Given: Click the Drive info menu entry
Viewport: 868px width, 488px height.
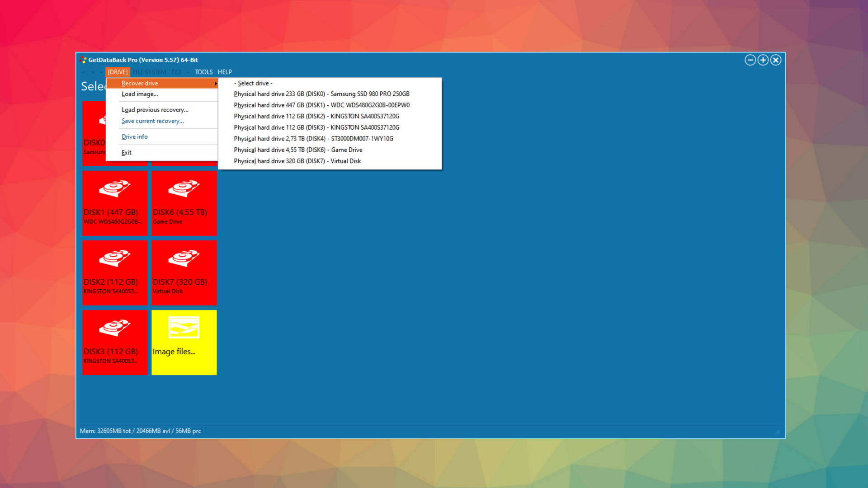Looking at the screenshot, I should click(135, 136).
